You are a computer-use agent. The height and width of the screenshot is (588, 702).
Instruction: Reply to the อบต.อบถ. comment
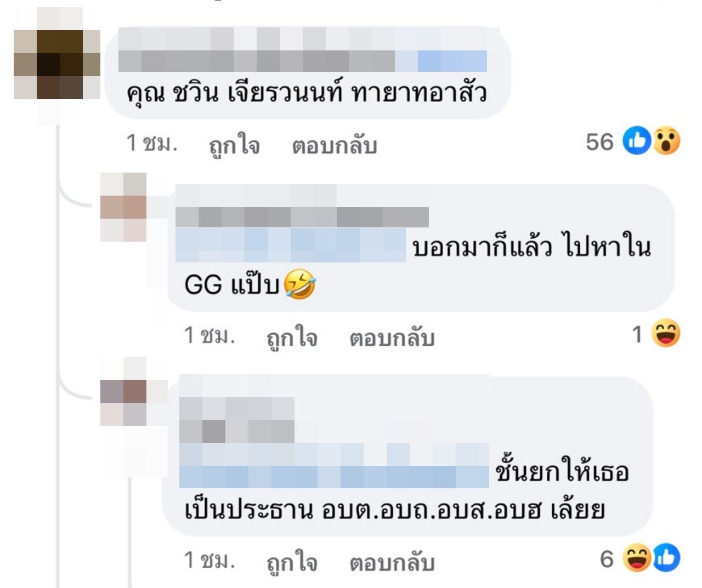click(x=392, y=562)
